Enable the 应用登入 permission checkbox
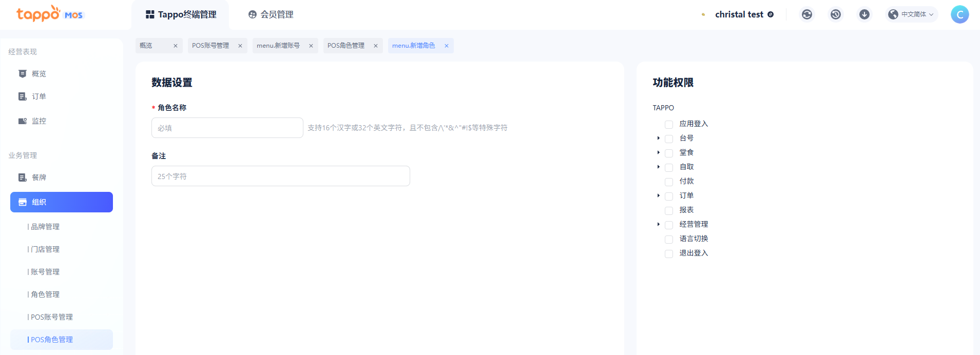Image resolution: width=980 pixels, height=355 pixels. (x=669, y=124)
